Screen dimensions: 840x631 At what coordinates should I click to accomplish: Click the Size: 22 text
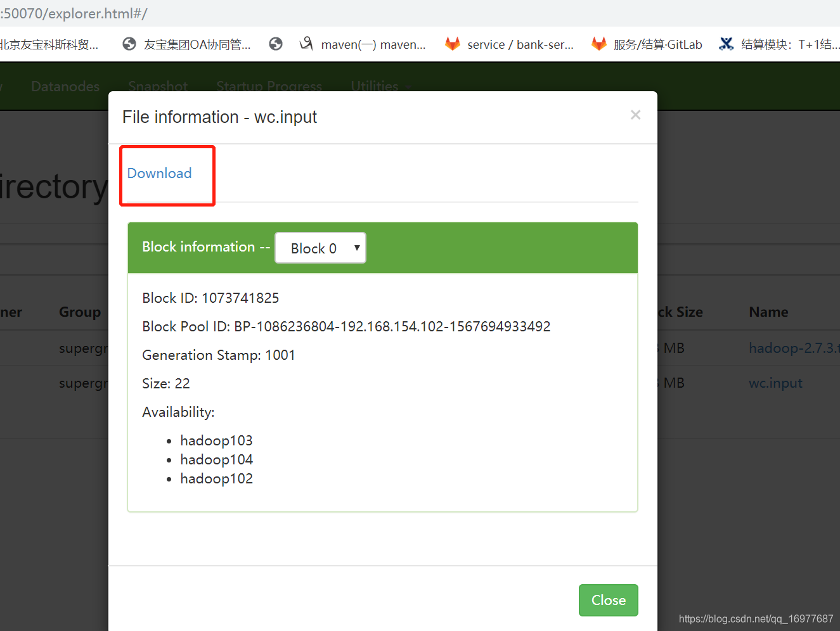coord(166,383)
